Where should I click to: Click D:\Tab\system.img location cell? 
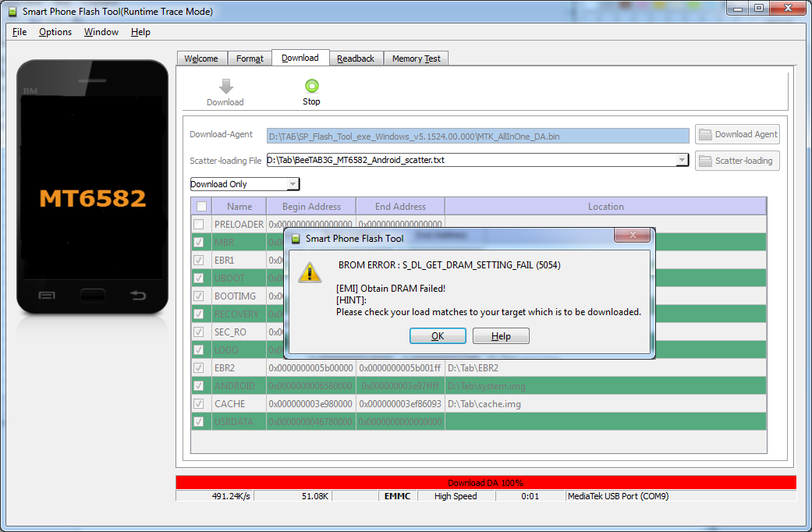(x=605, y=386)
